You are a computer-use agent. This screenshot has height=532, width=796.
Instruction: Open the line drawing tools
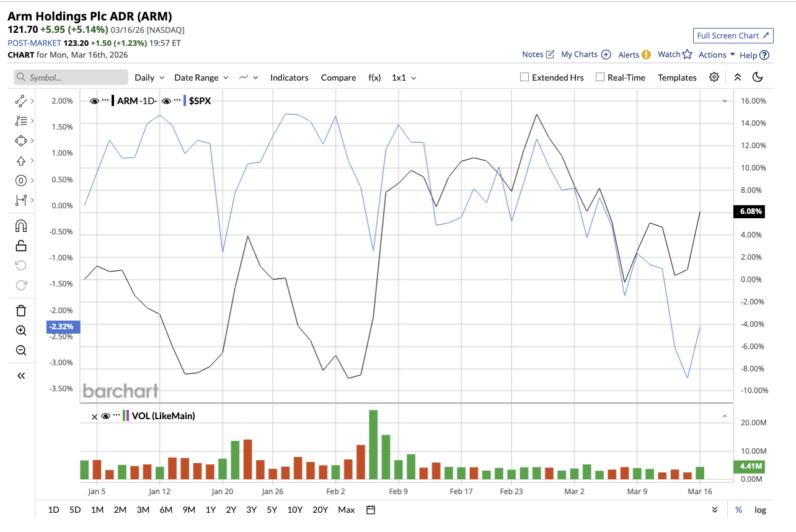(21, 100)
